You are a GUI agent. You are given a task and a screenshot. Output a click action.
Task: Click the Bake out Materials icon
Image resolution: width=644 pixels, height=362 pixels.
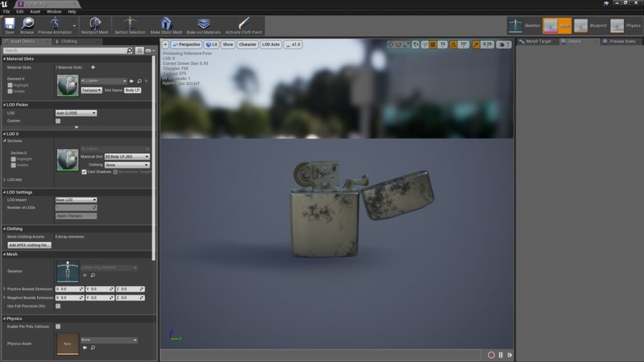tap(204, 25)
